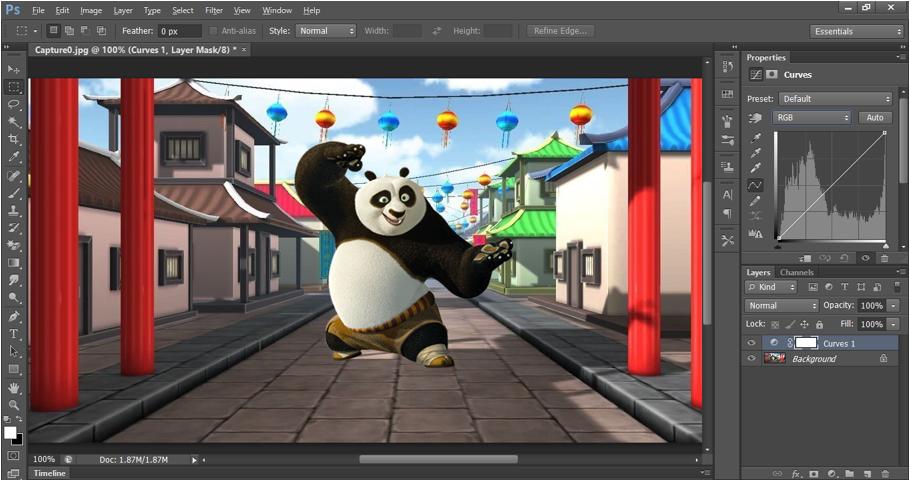This screenshot has height=482, width=911.
Task: Select the Eraser tool
Action: coord(14,245)
